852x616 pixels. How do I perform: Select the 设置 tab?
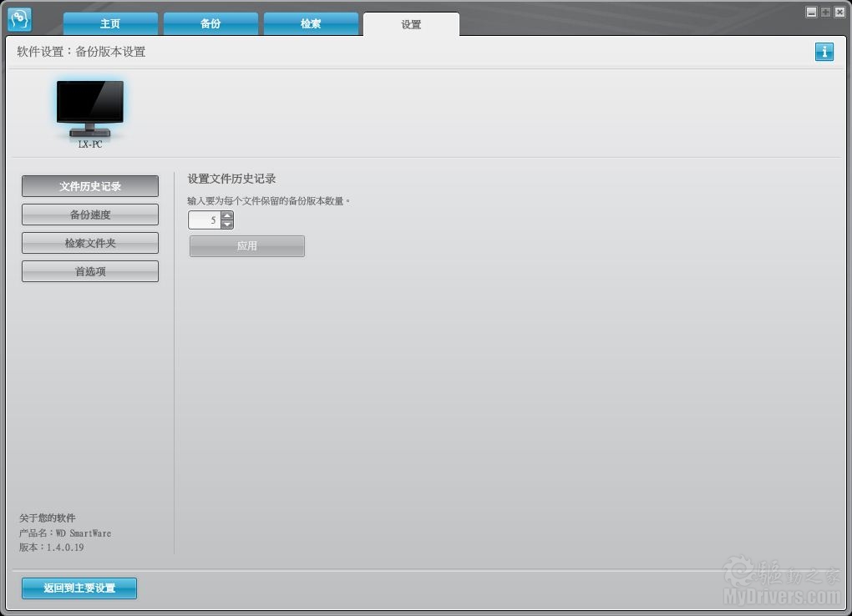point(411,24)
